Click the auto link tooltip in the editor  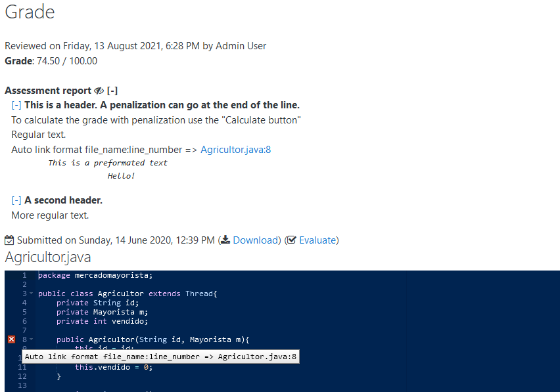[161, 357]
